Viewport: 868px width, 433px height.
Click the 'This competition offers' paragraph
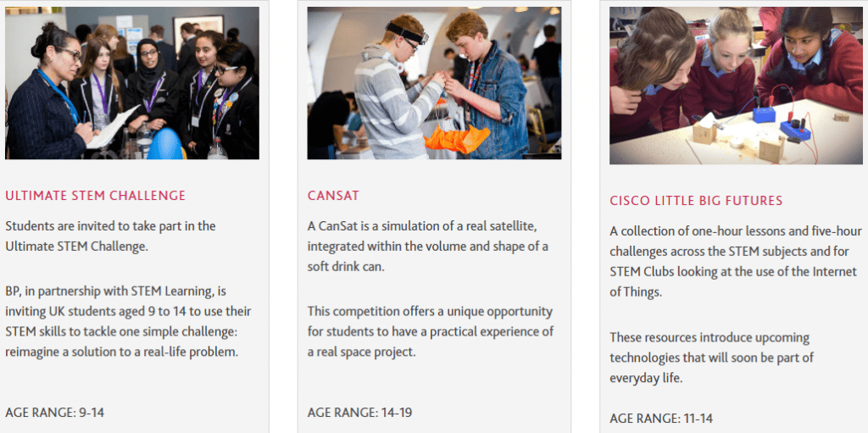click(430, 331)
